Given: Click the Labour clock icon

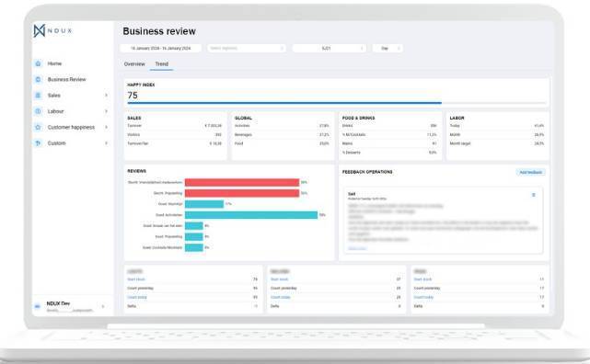Looking at the screenshot, I should pos(38,111).
